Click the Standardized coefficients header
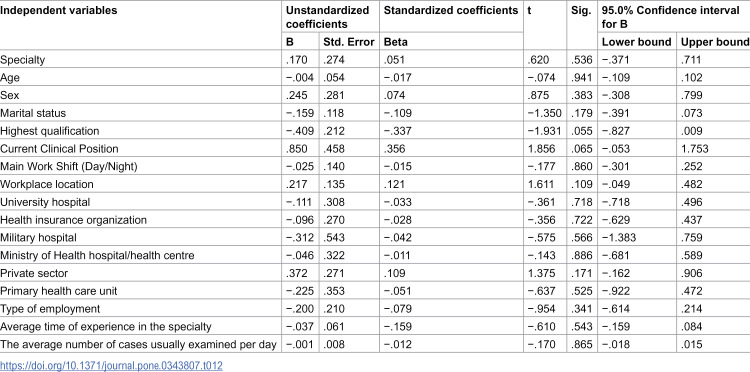Screen dimensions: 750x372 (x=451, y=11)
